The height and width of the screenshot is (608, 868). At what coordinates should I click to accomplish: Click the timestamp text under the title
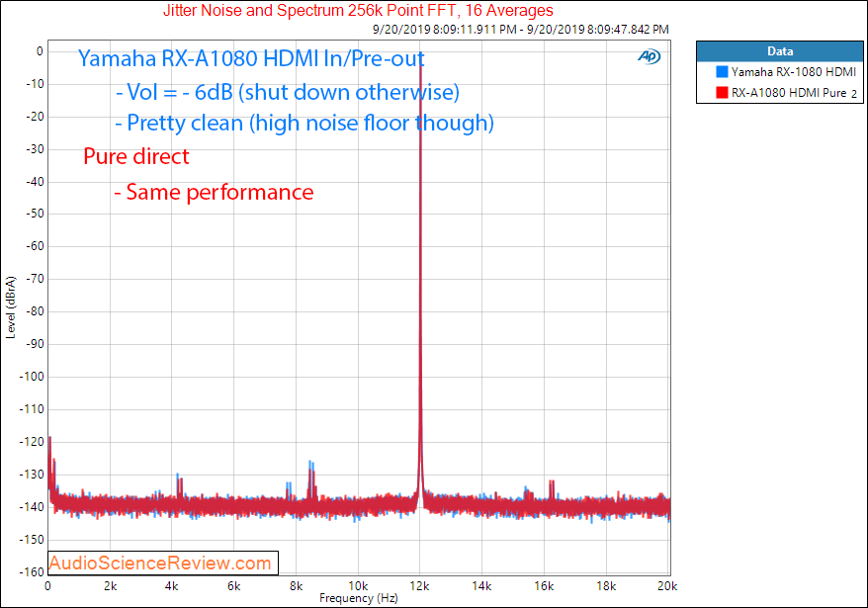(x=520, y=30)
